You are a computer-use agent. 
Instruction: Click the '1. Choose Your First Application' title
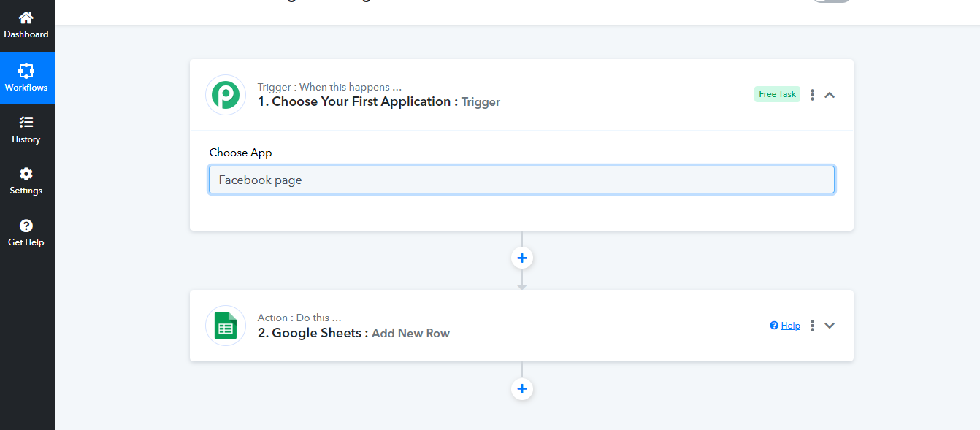click(x=358, y=101)
